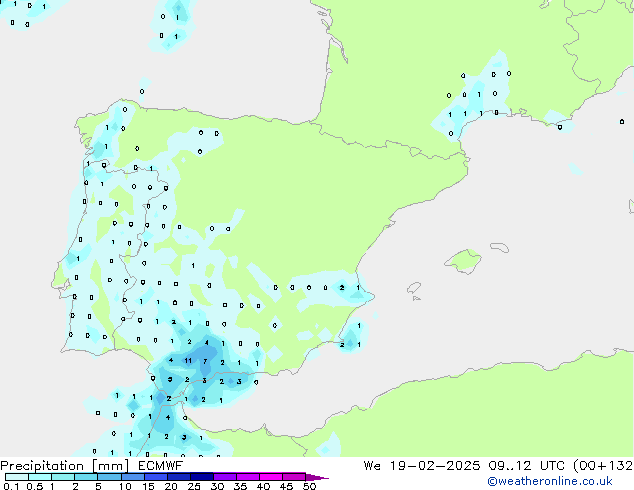Click the 1–2 mm legend color swatch
Screen dimensions: 634x490
(63, 477)
